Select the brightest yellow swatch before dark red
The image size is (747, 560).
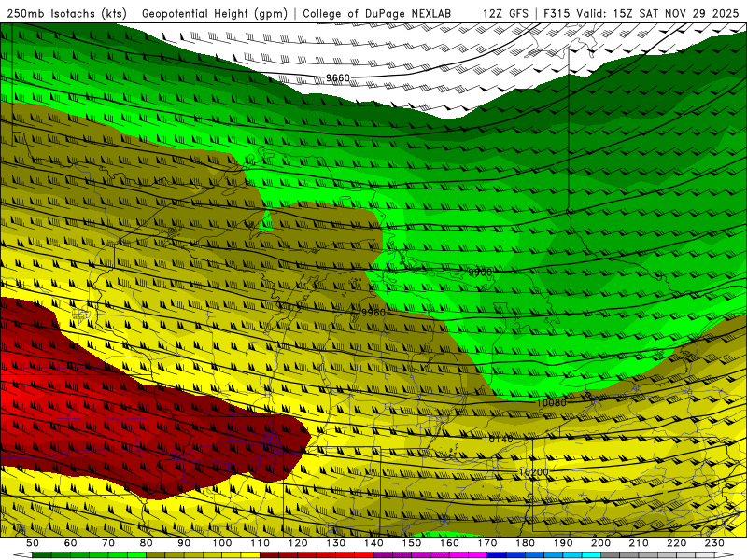coord(250,554)
